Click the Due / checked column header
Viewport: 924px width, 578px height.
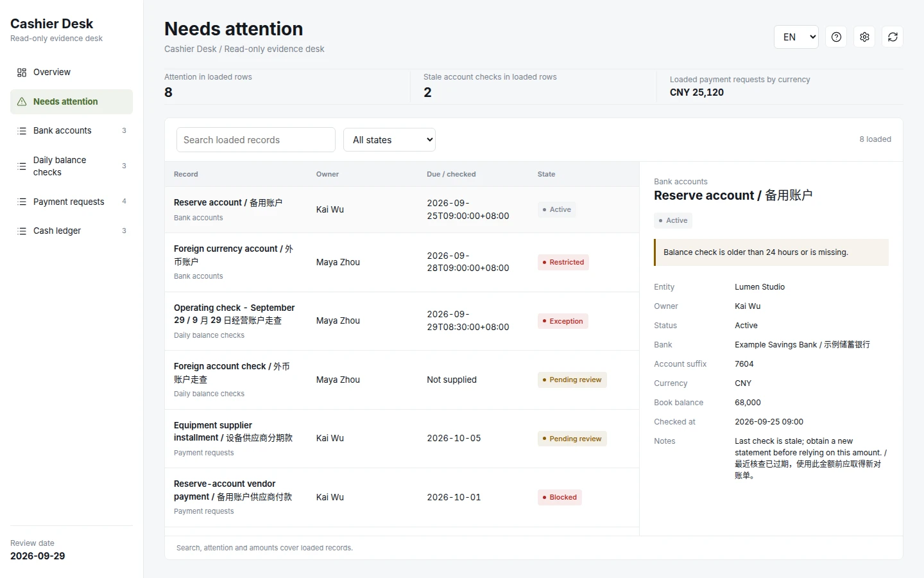(x=451, y=174)
